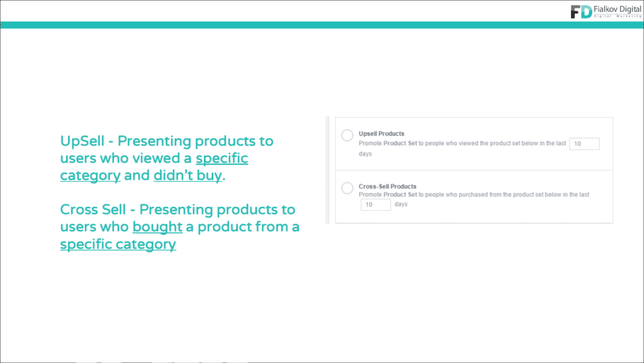Open the underlined 'specific category' link at bottom

[118, 244]
